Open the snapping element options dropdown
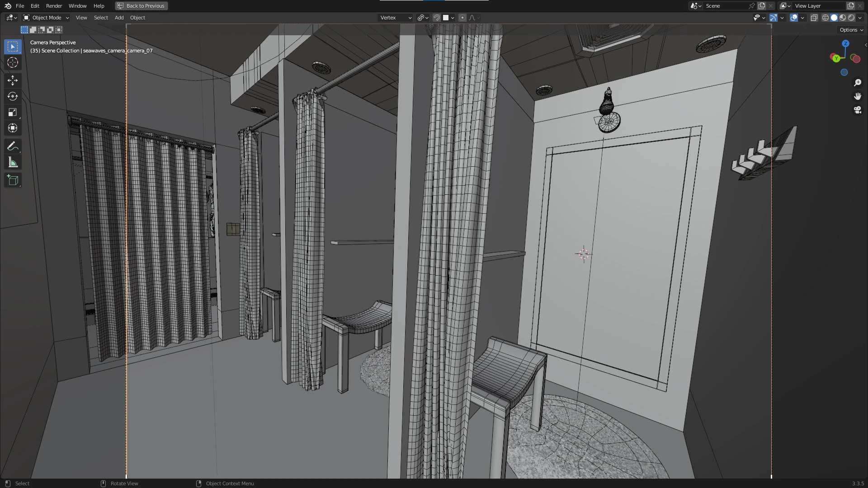 click(448, 18)
